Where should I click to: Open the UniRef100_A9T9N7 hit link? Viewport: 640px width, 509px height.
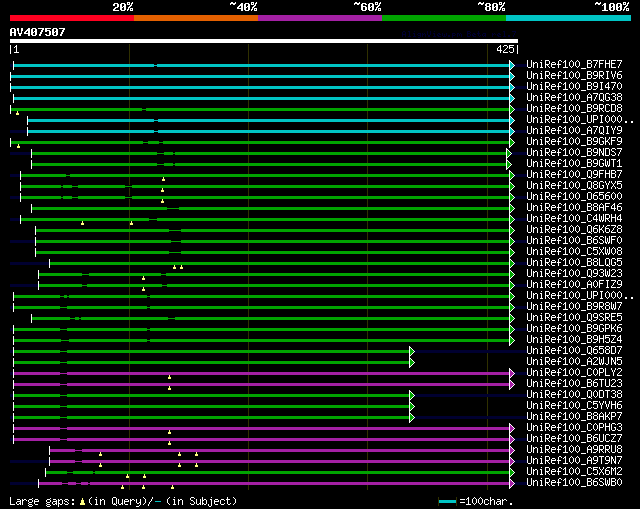574,461
